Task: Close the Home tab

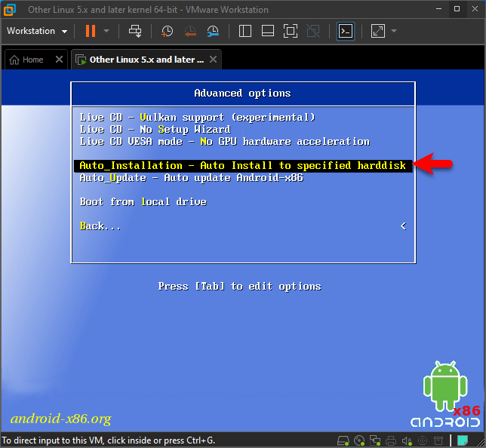Action: point(59,59)
